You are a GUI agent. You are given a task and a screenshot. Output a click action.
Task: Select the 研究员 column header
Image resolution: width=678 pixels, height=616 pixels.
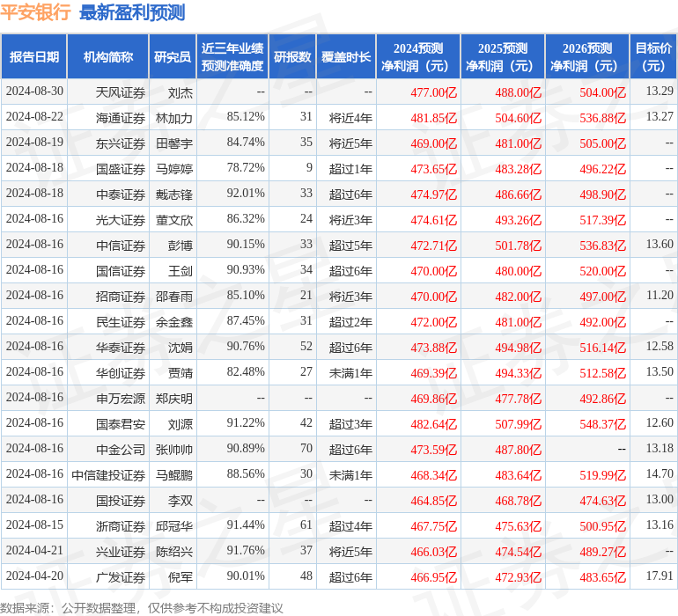[173, 56]
